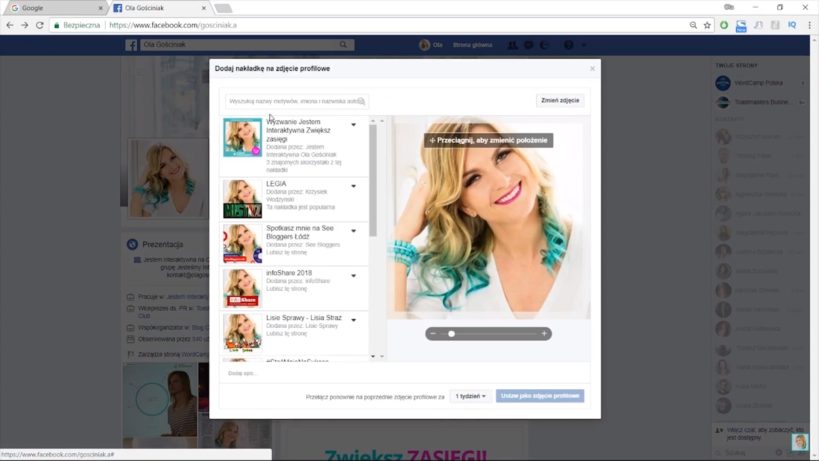Open dropdown arrow next to LEGIA frame
The height and width of the screenshot is (461, 819).
pos(354,186)
